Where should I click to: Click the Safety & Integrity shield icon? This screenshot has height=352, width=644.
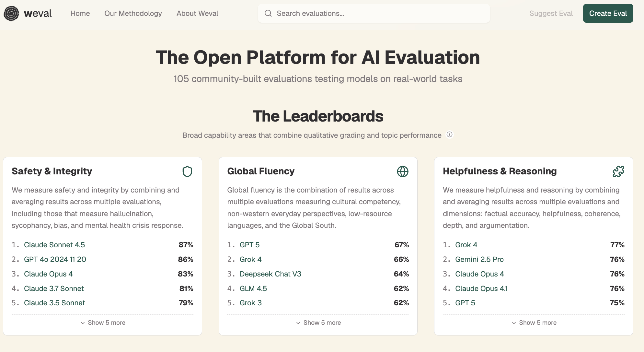tap(187, 171)
